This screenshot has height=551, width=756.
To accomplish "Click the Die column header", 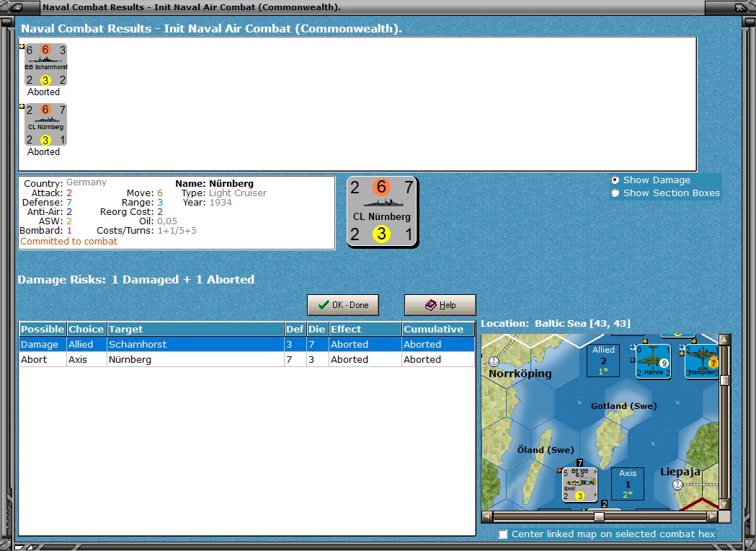I will pyautogui.click(x=317, y=329).
